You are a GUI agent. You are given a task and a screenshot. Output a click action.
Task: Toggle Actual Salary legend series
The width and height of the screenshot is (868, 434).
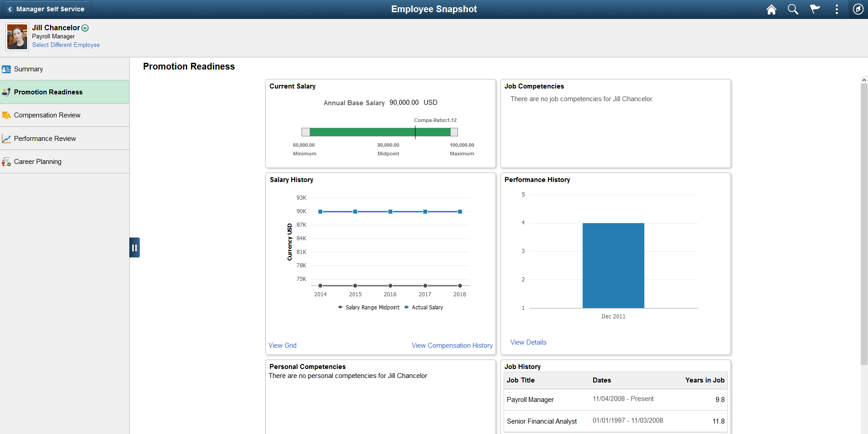tap(424, 308)
